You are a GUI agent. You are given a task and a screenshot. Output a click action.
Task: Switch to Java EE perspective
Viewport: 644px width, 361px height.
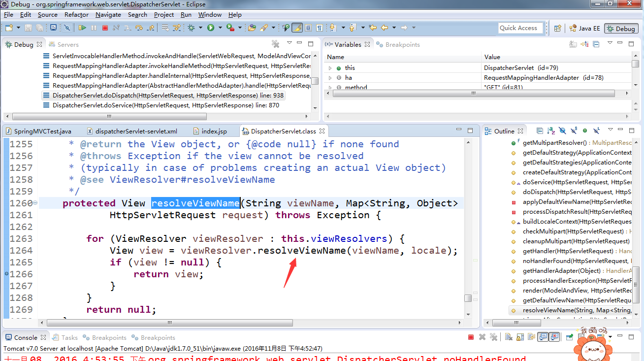click(x=585, y=28)
